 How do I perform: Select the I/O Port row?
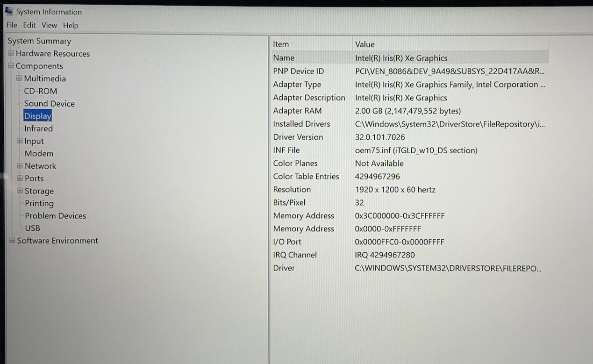(410, 242)
